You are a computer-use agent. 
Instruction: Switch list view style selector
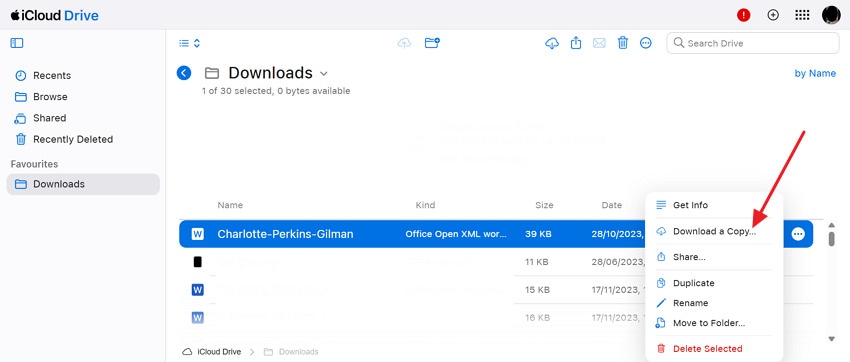point(190,43)
